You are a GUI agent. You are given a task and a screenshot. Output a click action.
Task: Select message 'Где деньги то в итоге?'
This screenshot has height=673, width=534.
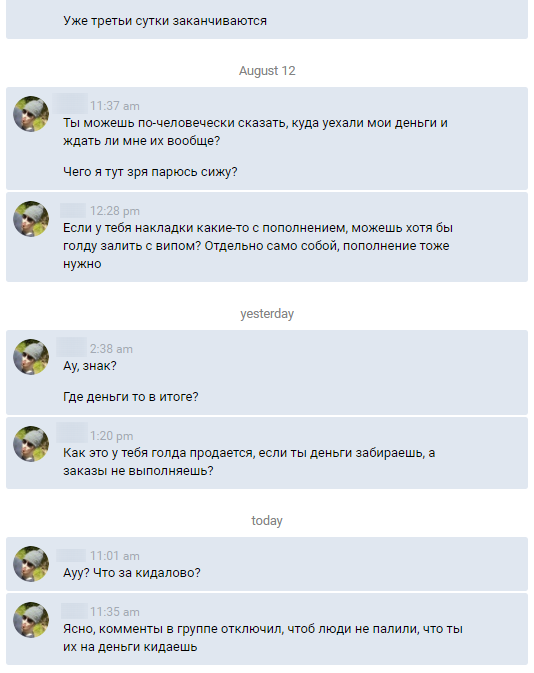point(130,397)
